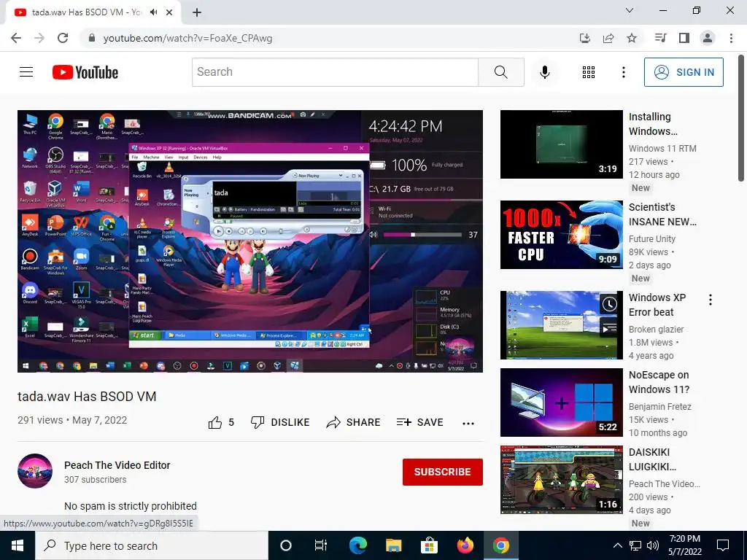Open Chrome media controls icon
The height and width of the screenshot is (560, 747).
[660, 38]
